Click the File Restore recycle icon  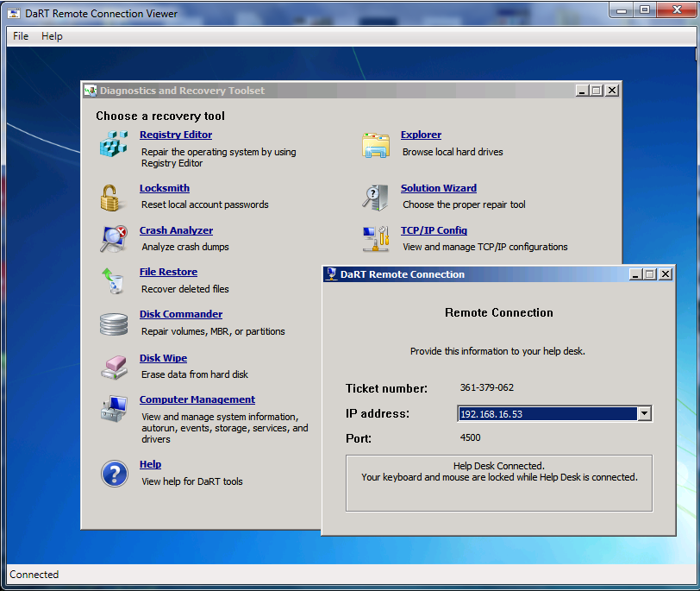pyautogui.click(x=113, y=280)
